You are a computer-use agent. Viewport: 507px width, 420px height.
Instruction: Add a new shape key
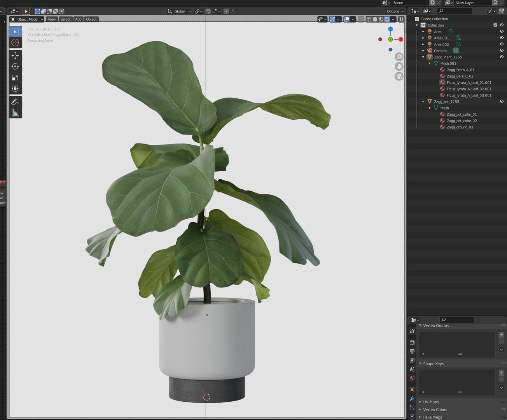point(502,373)
